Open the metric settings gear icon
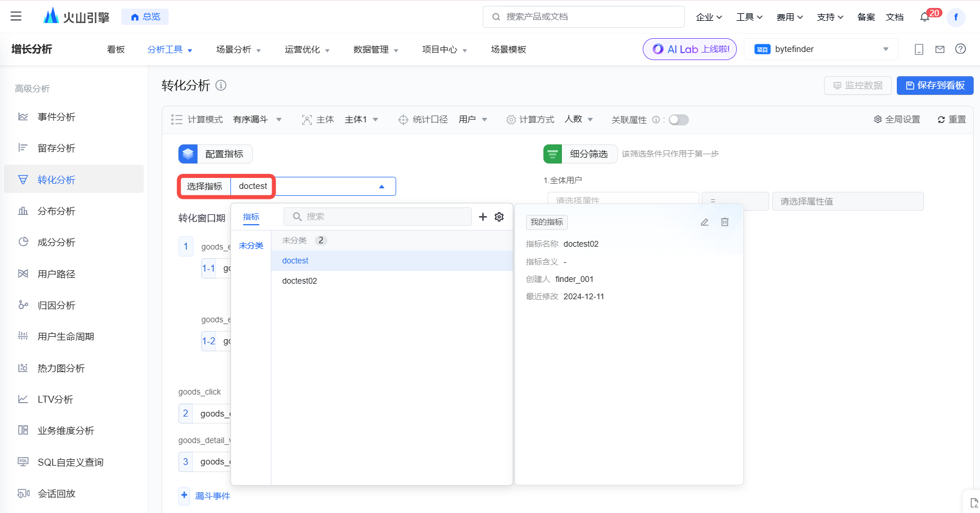Screen dimensions: 980x513 500,217
